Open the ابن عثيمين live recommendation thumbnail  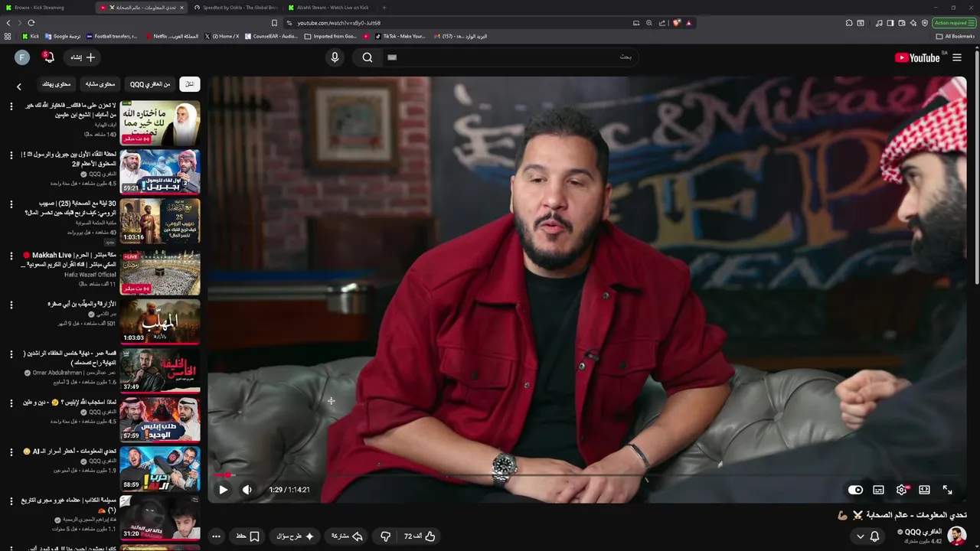coord(160,122)
